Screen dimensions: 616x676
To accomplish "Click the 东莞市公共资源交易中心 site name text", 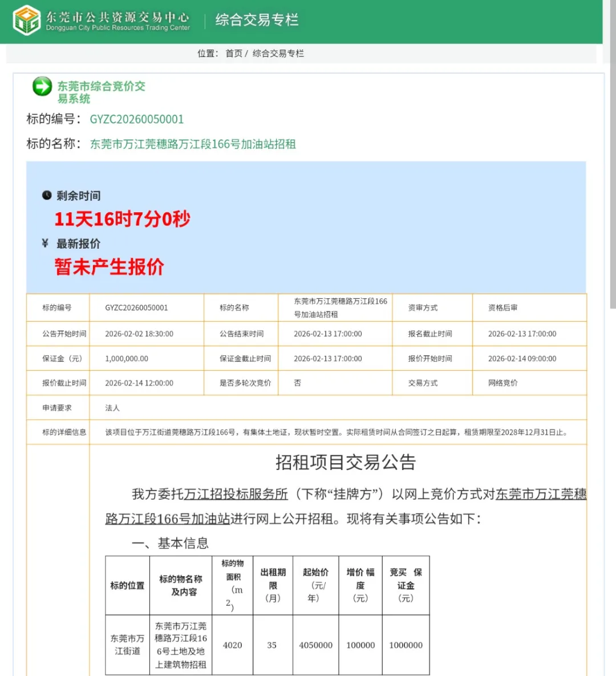I will click(117, 17).
